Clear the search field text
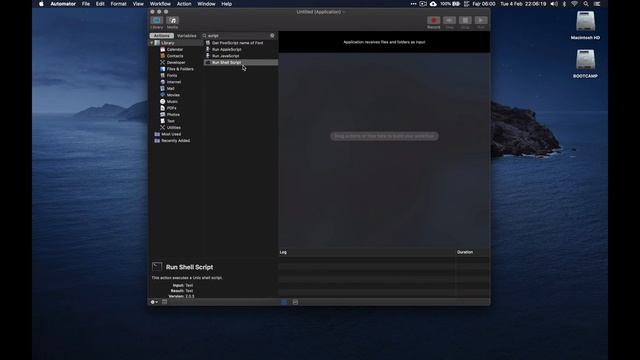The height and width of the screenshot is (360, 640). (272, 36)
